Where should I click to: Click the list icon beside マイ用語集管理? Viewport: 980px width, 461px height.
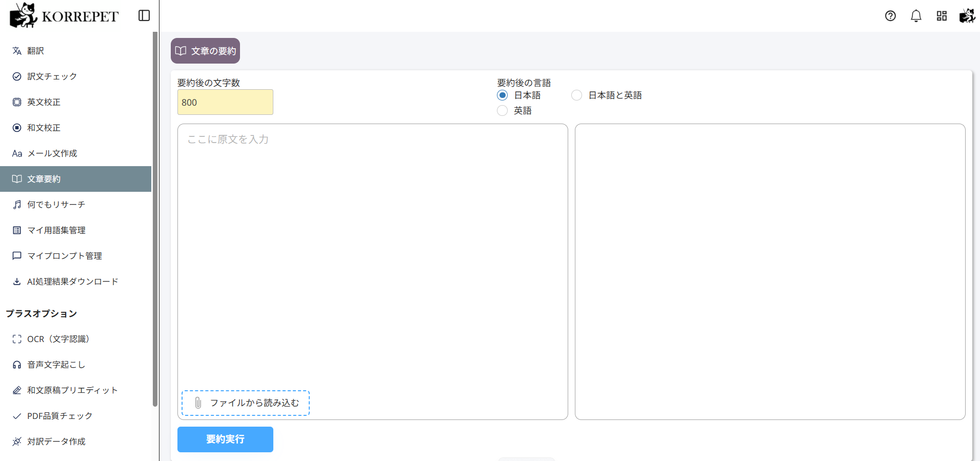pos(17,230)
